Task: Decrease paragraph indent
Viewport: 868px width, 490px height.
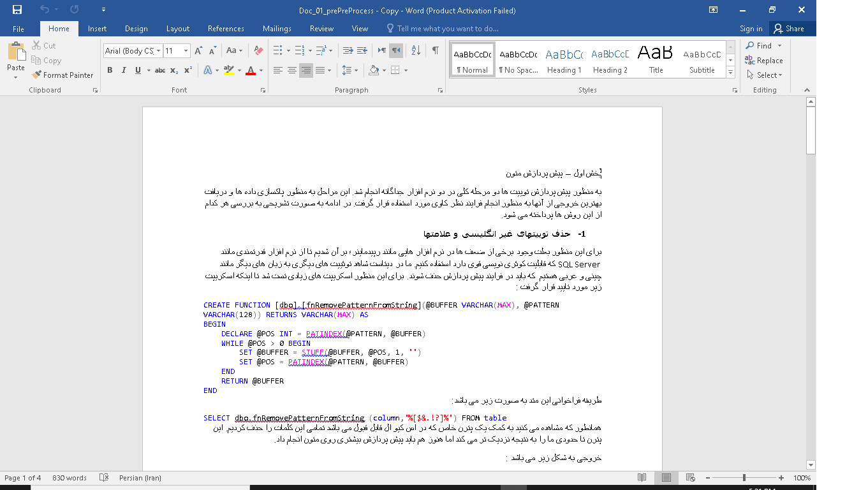Action: point(348,50)
